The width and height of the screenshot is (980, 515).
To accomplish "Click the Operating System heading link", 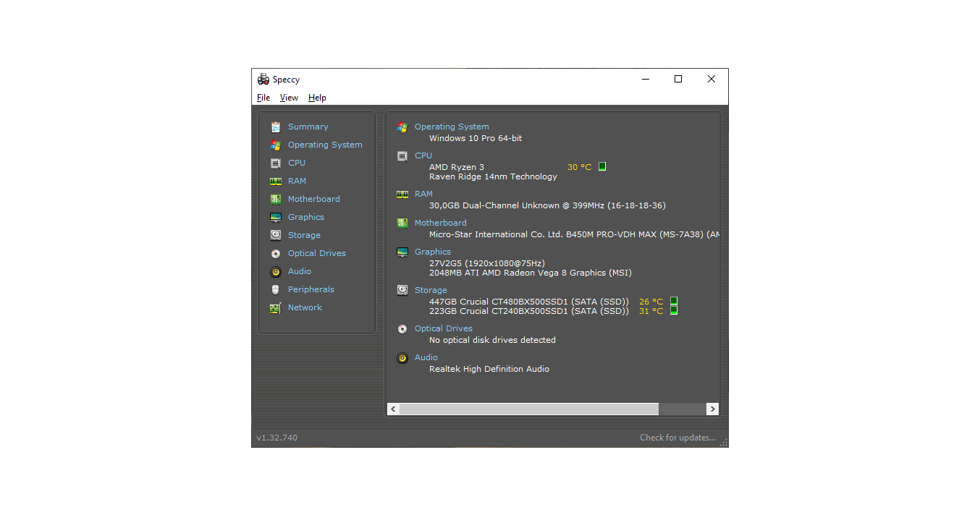I will click(x=452, y=127).
